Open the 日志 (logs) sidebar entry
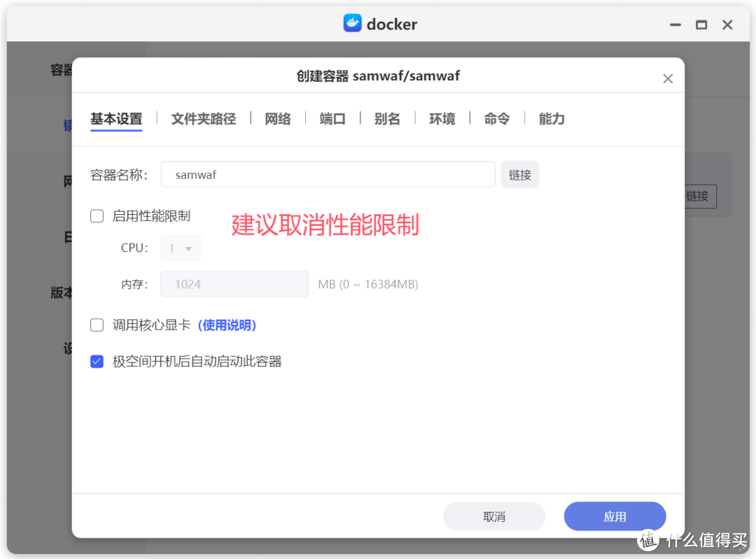 (x=66, y=236)
